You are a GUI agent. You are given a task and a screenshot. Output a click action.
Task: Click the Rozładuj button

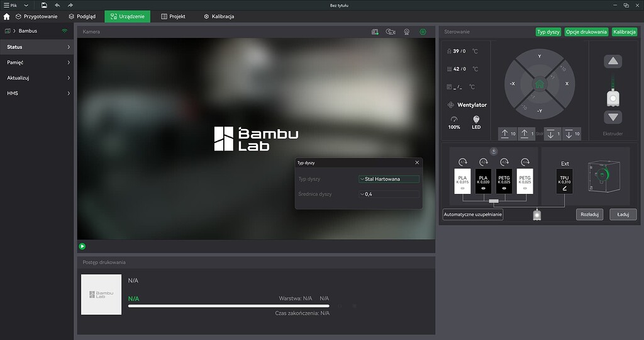coord(589,214)
